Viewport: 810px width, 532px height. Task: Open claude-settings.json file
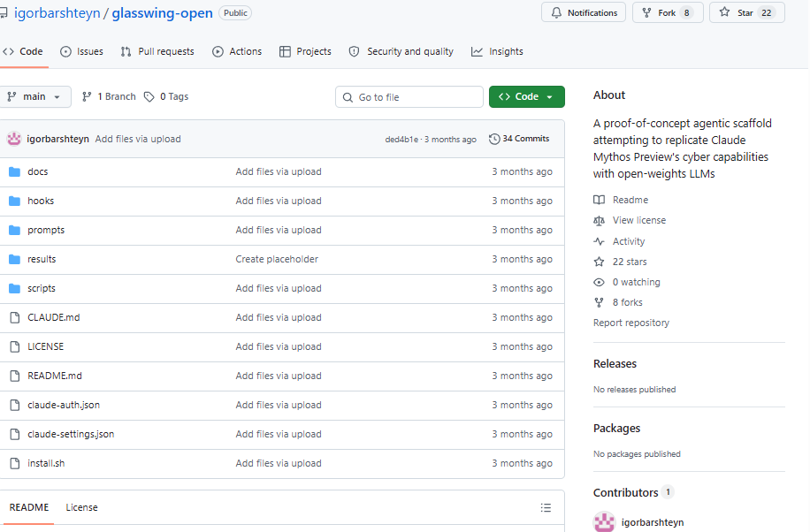(71, 434)
